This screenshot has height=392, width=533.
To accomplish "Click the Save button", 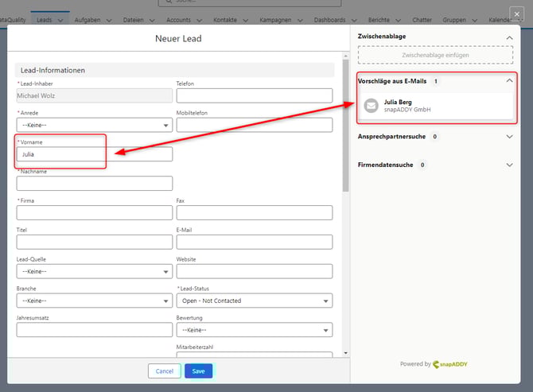I will click(x=198, y=371).
